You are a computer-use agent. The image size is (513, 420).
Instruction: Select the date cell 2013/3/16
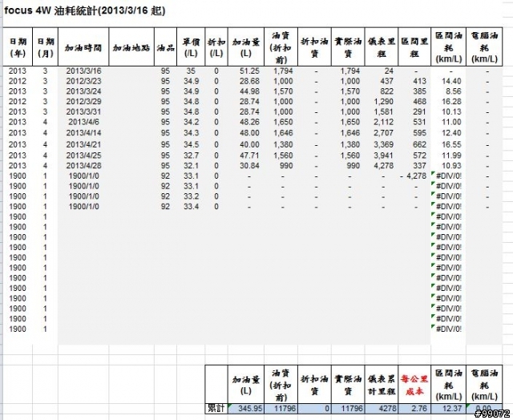83,71
